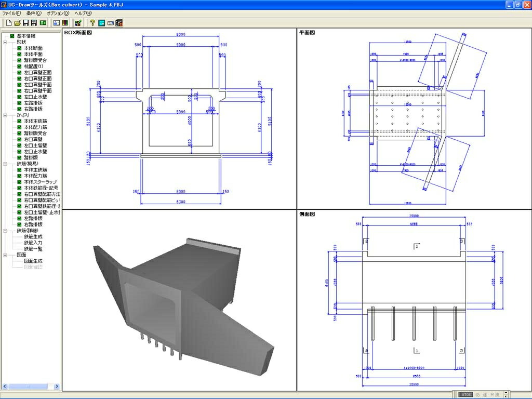Screen dimensions: 532x399
Task: Toggle the checkbox next to 本体断面
Action: (19, 48)
